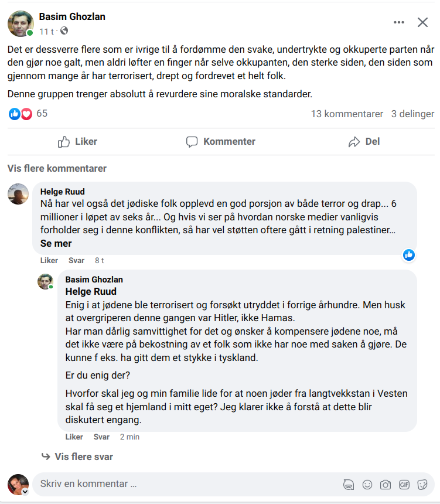This screenshot has height=504, width=440.
Task: Toggle Liker on Helge Ruud's comment
Action: pos(49,260)
